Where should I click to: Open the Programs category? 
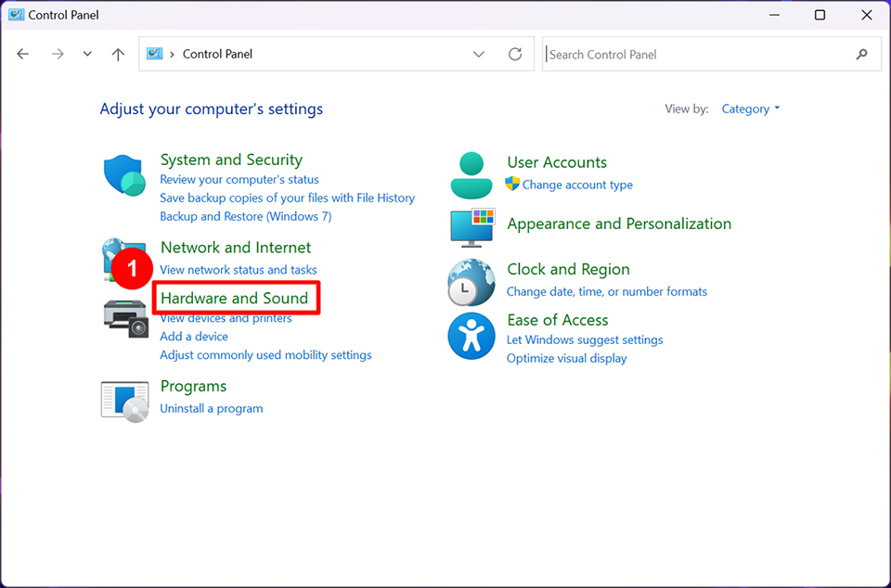[x=193, y=386]
